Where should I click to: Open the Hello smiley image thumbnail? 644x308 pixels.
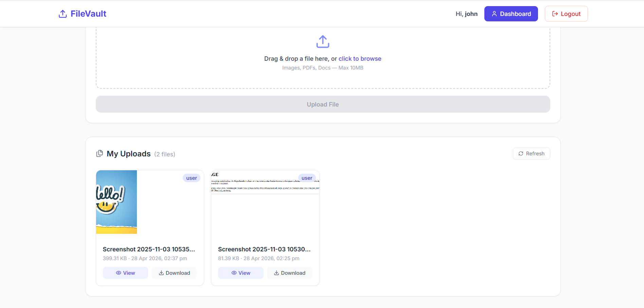117,202
